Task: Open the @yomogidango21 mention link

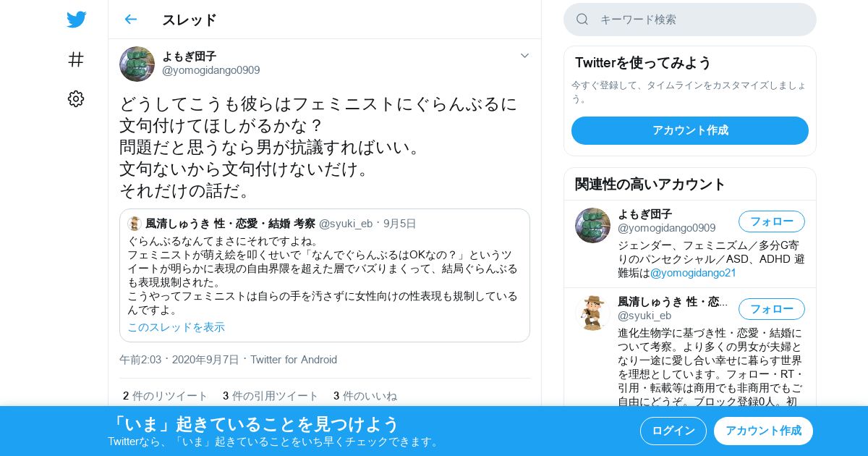Action: click(x=693, y=273)
